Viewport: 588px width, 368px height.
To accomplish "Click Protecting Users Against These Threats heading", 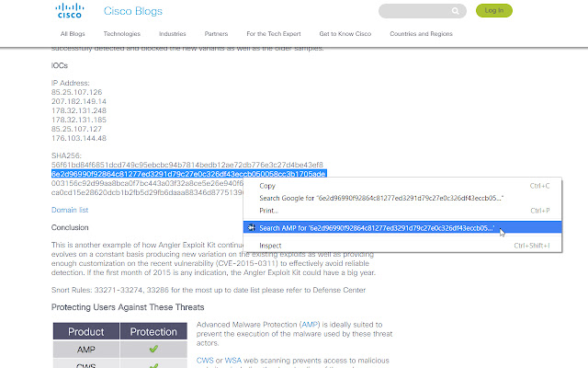I will tap(128, 307).
